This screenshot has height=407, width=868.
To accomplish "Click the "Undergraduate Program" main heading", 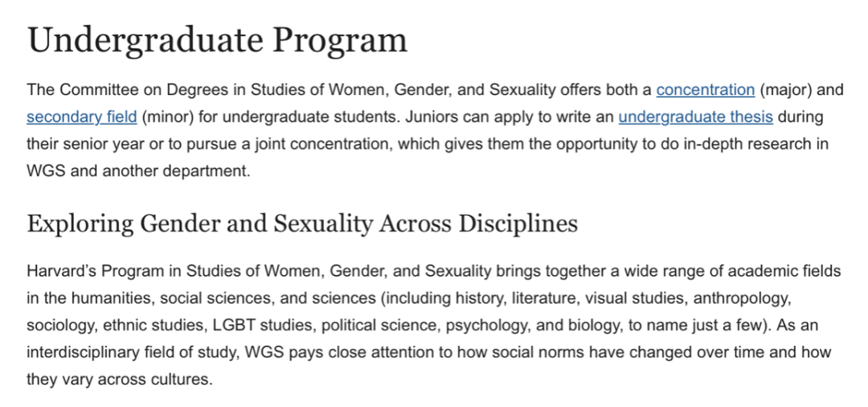I will 217,40.
